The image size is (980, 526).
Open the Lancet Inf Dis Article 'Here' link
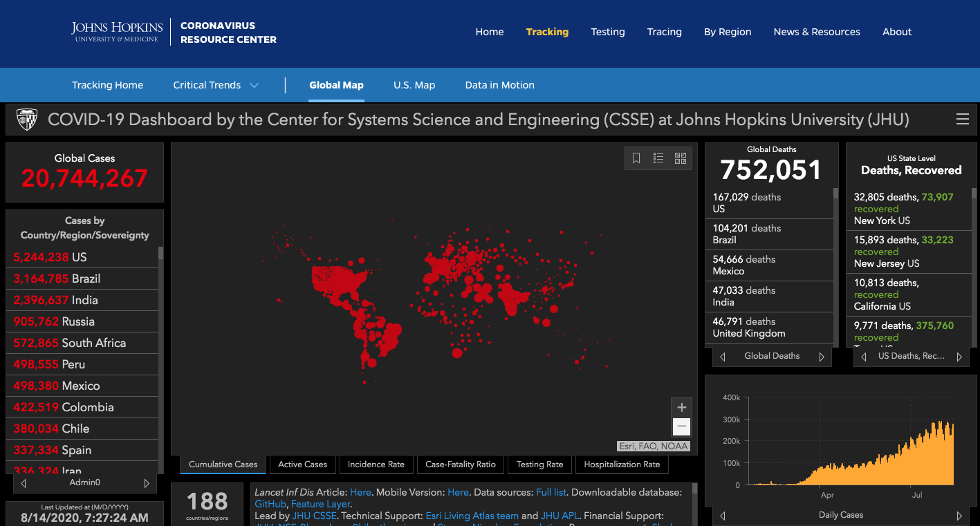tap(360, 492)
